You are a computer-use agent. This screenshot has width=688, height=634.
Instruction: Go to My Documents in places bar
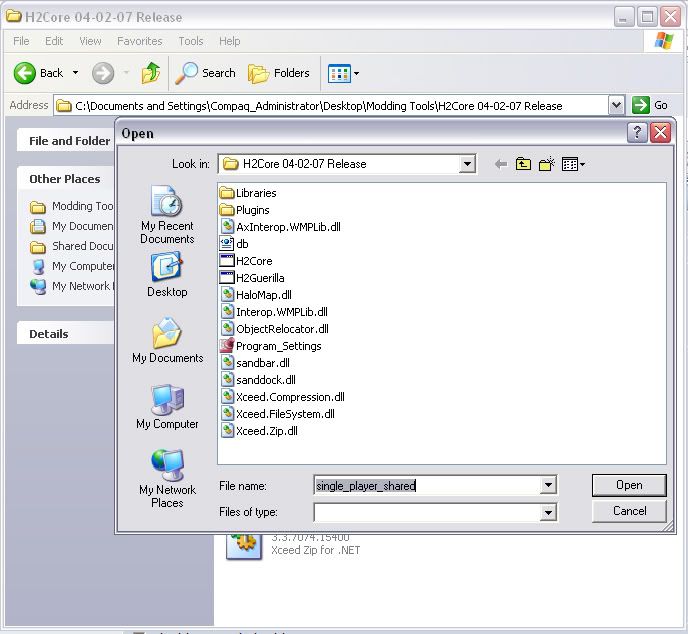tap(167, 340)
